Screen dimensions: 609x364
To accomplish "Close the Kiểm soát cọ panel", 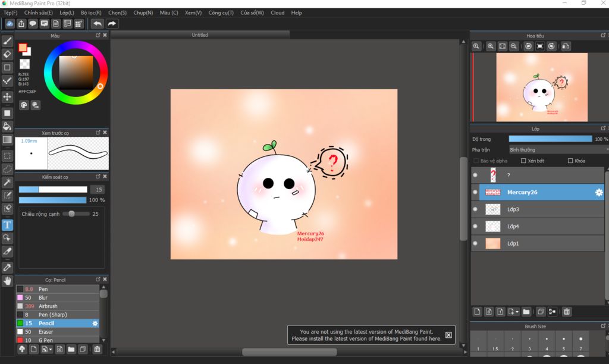I will (105, 177).
